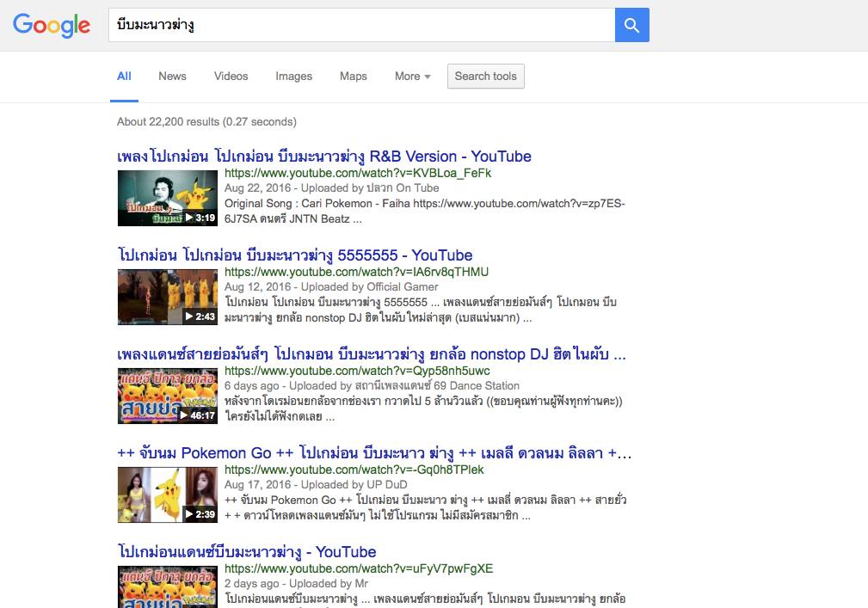Click '69 Dance Station' uploader line
The height and width of the screenshot is (608, 868).
372,386
